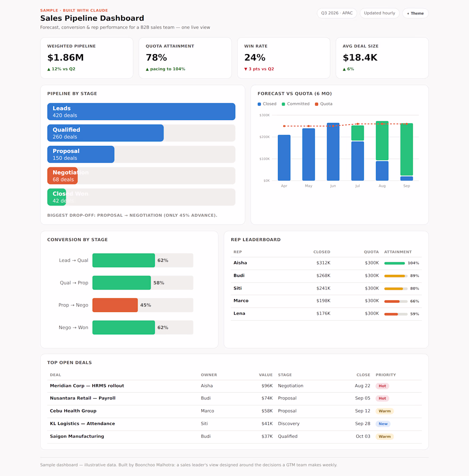Click the Hot badge for Meridian Corp

pos(382,386)
